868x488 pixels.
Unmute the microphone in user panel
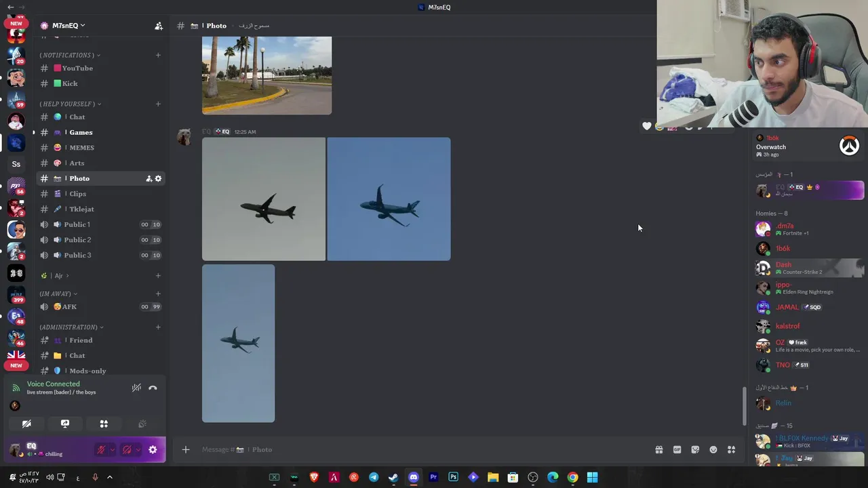point(101,449)
